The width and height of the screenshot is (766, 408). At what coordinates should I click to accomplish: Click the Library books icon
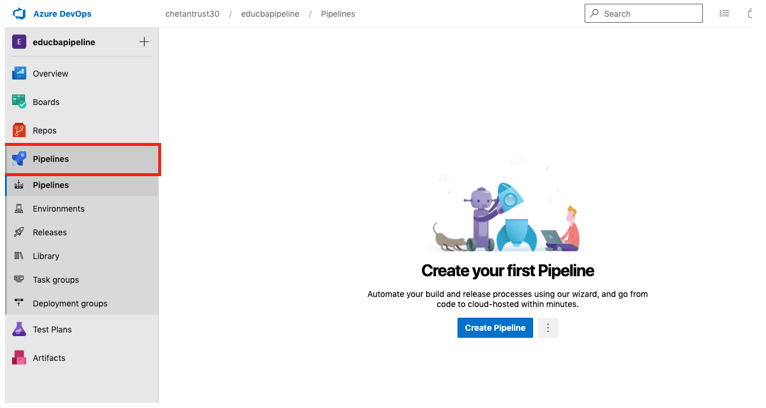pos(19,256)
